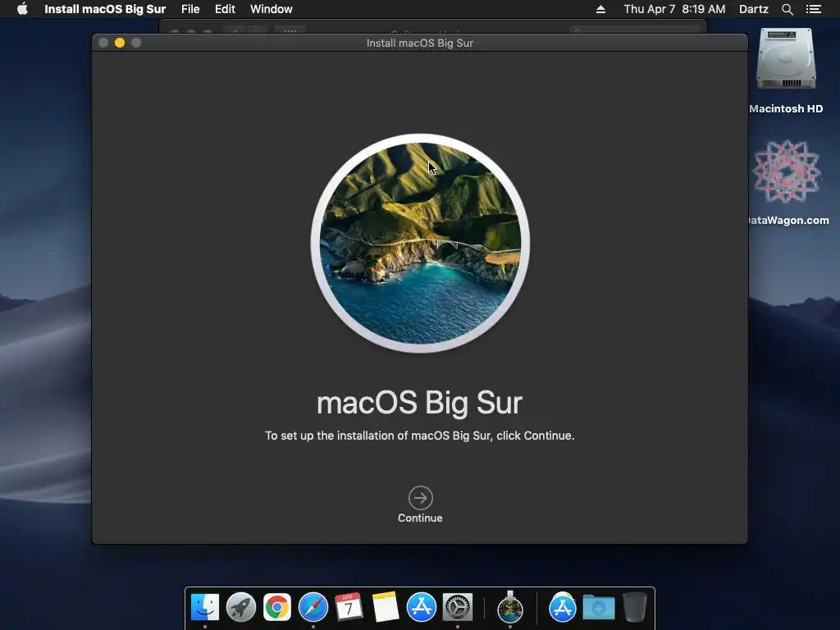The width and height of the screenshot is (840, 630).
Task: Click the eject icon in menu bar
Action: click(x=600, y=9)
